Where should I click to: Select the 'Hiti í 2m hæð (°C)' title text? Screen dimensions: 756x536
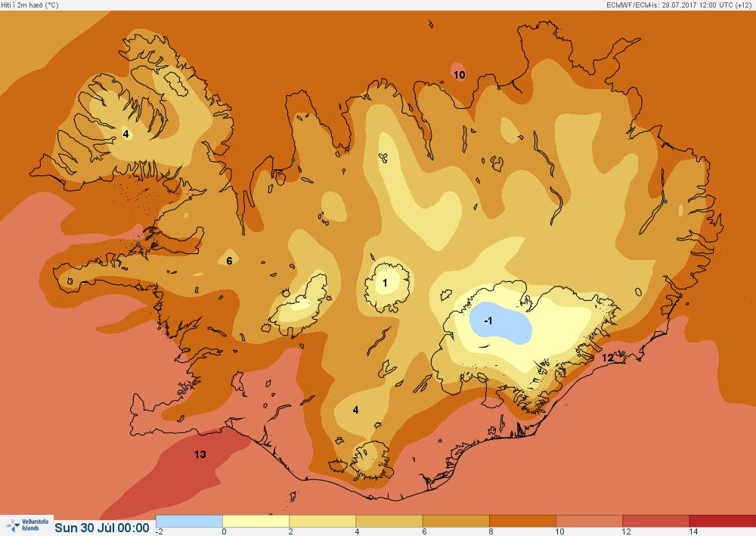coord(30,5)
